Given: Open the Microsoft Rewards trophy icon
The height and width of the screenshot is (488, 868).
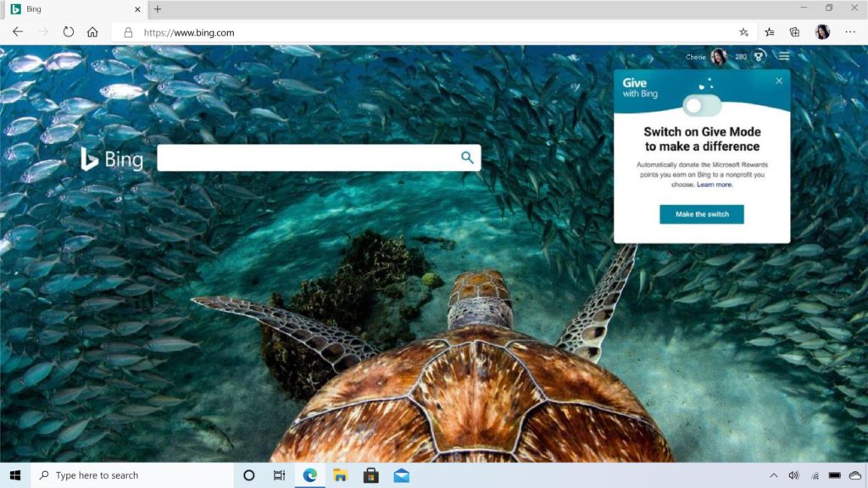Looking at the screenshot, I should [758, 56].
